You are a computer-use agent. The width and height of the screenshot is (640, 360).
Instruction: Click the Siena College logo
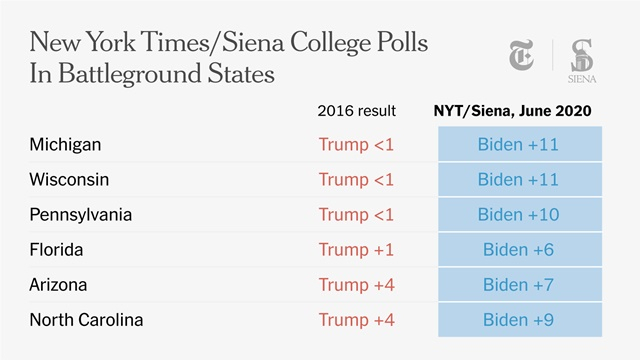(582, 61)
